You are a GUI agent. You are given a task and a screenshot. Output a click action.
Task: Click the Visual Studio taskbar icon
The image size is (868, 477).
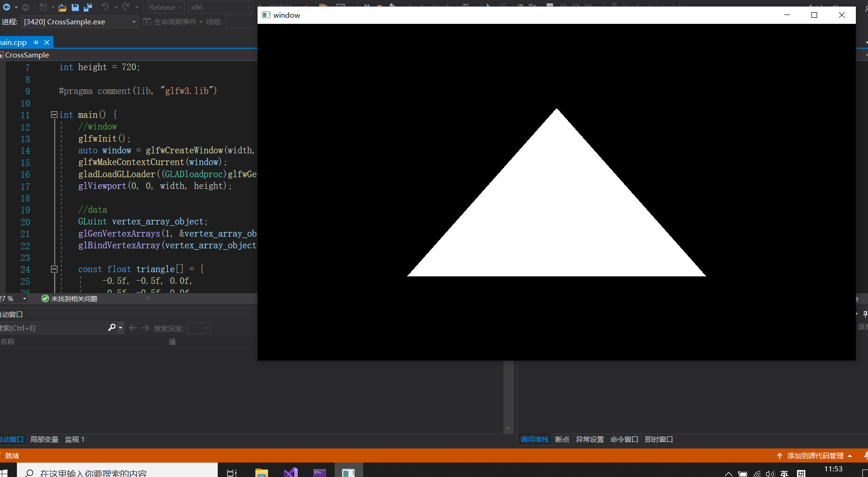[291, 472]
